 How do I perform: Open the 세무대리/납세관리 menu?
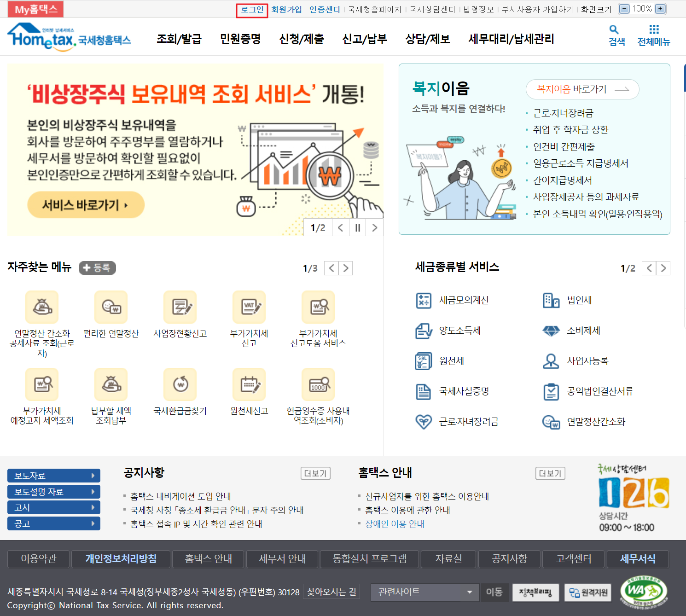click(511, 39)
